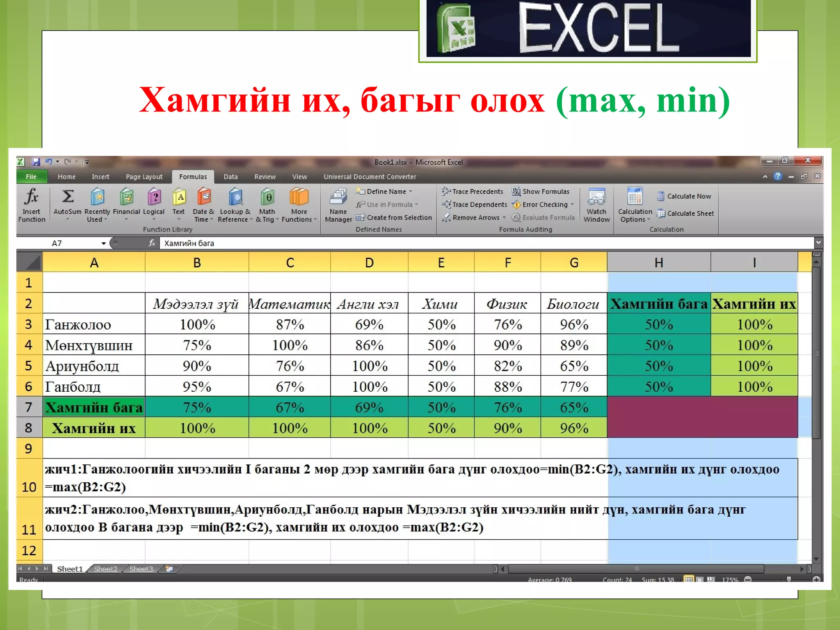This screenshot has width=840, height=630.
Task: Open Text functions book icon
Action: coord(178,205)
